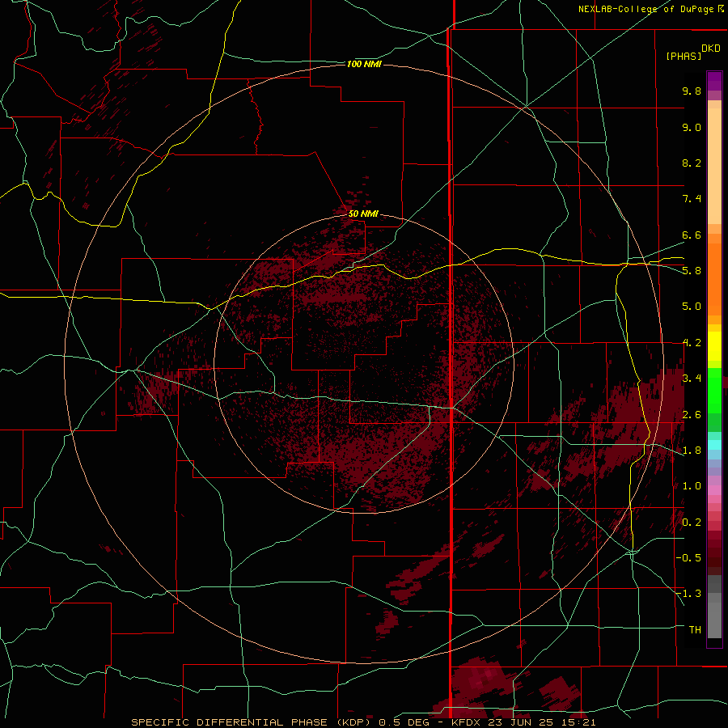728x728 pixels.
Task: Pick the orange segment of the color bar
Action: (x=714, y=278)
